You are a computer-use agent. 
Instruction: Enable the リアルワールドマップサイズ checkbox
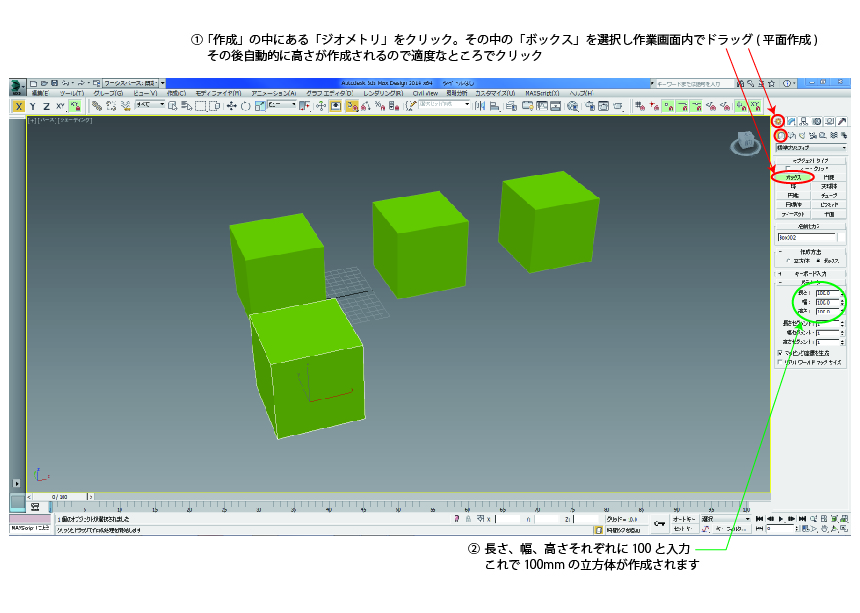coord(779,362)
